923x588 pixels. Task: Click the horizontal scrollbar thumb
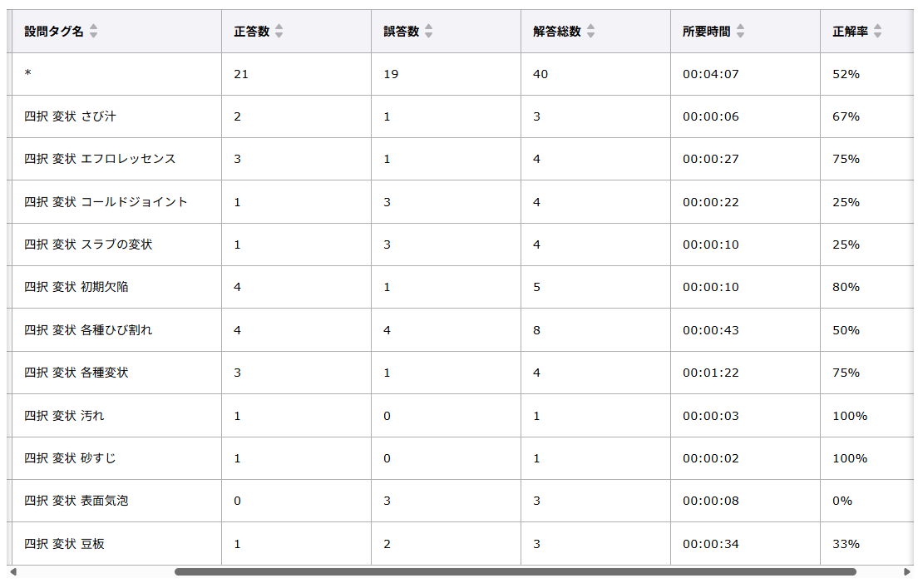[516, 572]
